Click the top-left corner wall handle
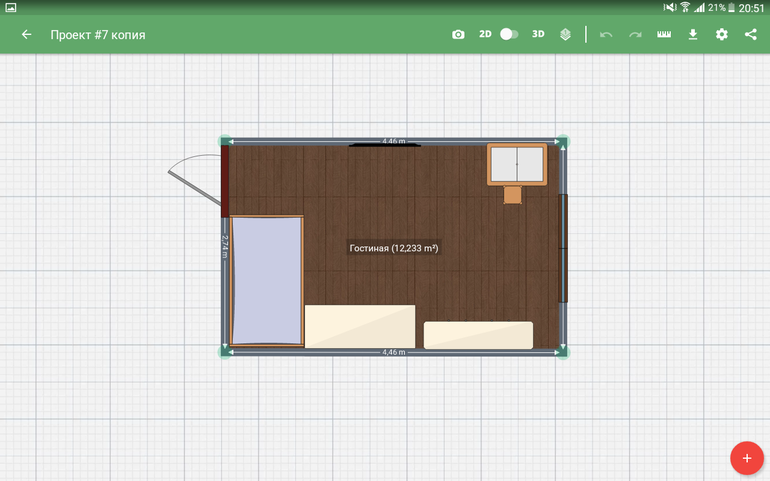770x481 pixels. [224, 142]
